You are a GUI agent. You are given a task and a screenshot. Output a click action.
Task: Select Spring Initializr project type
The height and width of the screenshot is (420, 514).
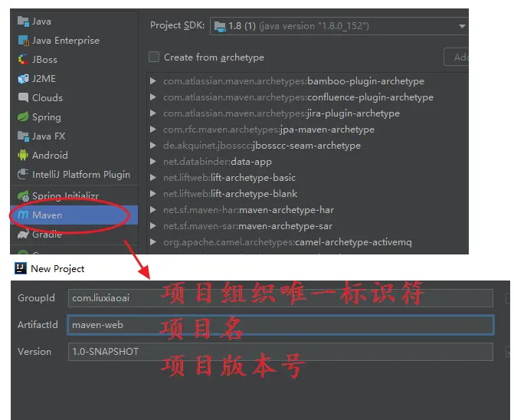click(74, 196)
